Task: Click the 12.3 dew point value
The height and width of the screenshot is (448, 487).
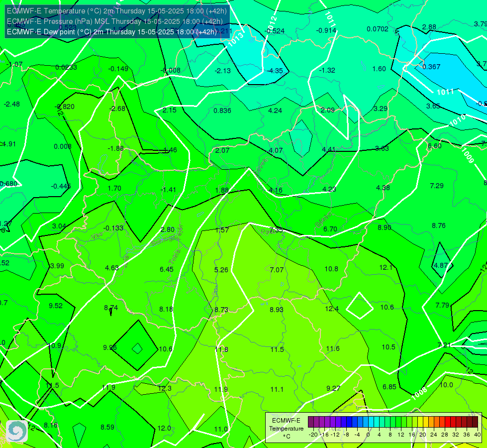Action: tap(165, 388)
